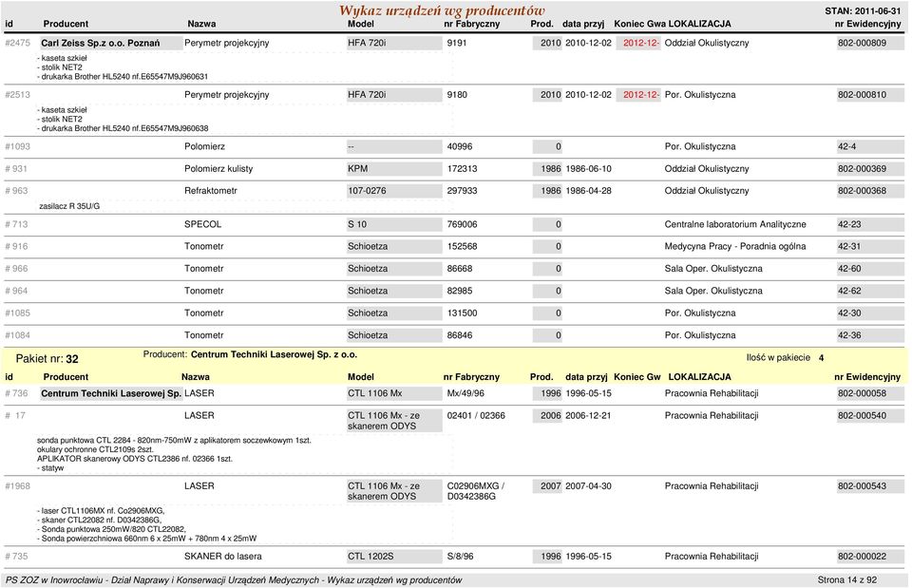Click the footer text "PS ZOZ w Inowrocławiu"
This screenshot has width=912, height=588.
point(55,579)
